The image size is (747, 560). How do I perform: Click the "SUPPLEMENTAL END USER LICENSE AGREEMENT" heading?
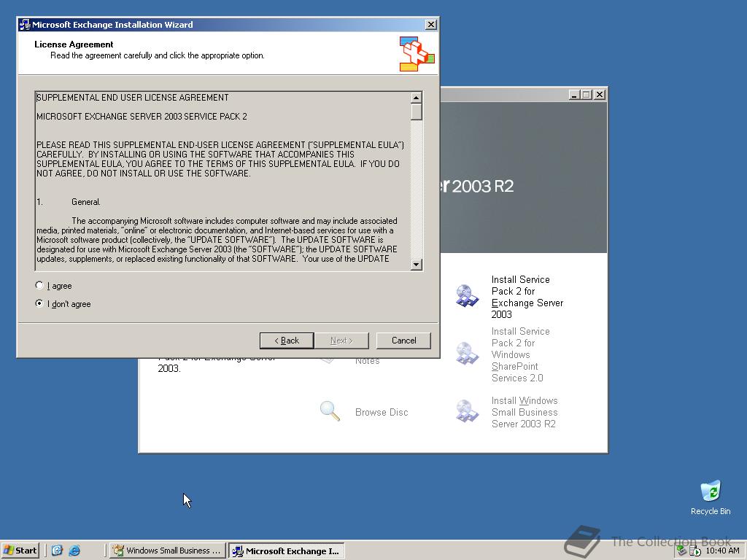[133, 98]
